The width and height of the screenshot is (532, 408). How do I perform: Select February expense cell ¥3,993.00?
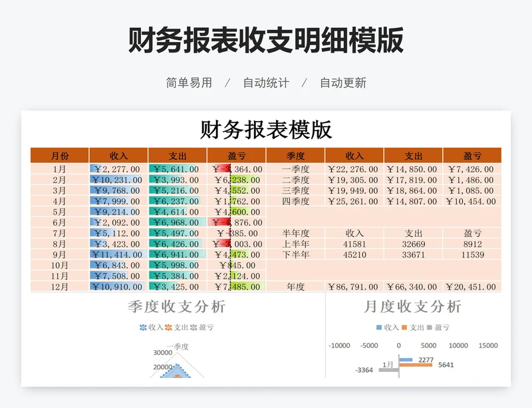coord(178,180)
